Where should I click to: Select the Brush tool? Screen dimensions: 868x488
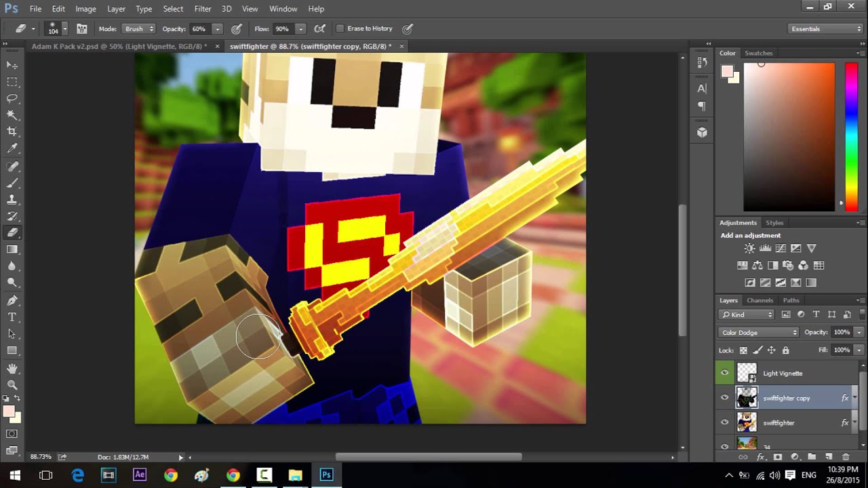[12, 183]
